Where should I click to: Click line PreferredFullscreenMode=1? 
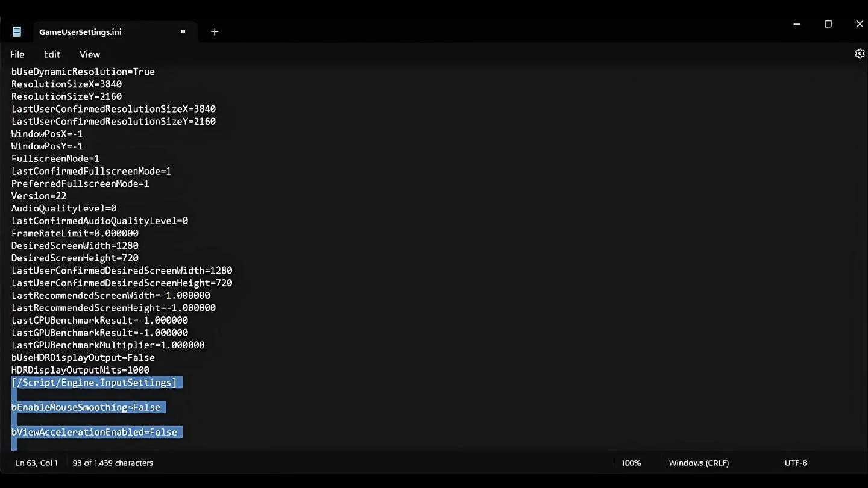click(80, 184)
